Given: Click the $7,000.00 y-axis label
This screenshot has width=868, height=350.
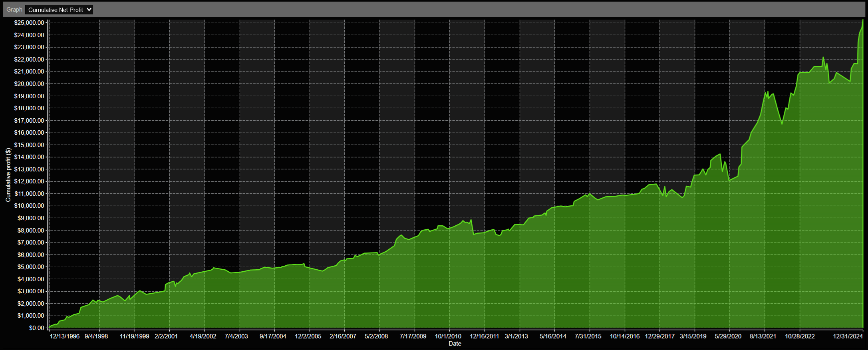Looking at the screenshot, I should pos(31,243).
